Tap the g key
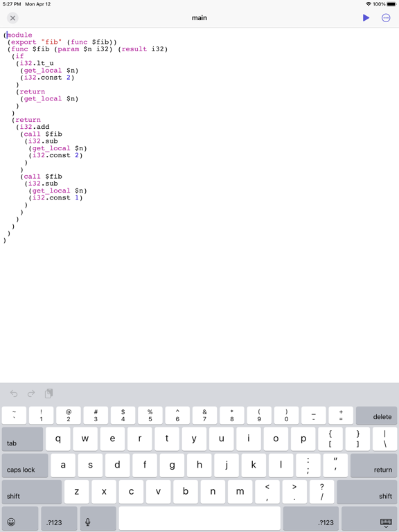Screen dimensions: 399x532 pos(172,465)
